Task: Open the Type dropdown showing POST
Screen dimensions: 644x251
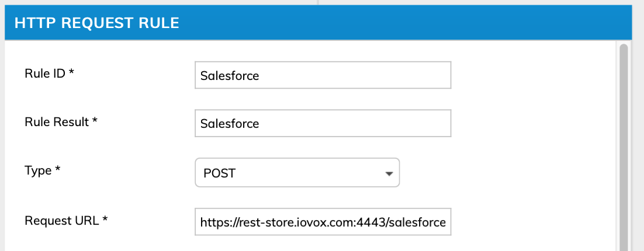Action: (x=297, y=173)
